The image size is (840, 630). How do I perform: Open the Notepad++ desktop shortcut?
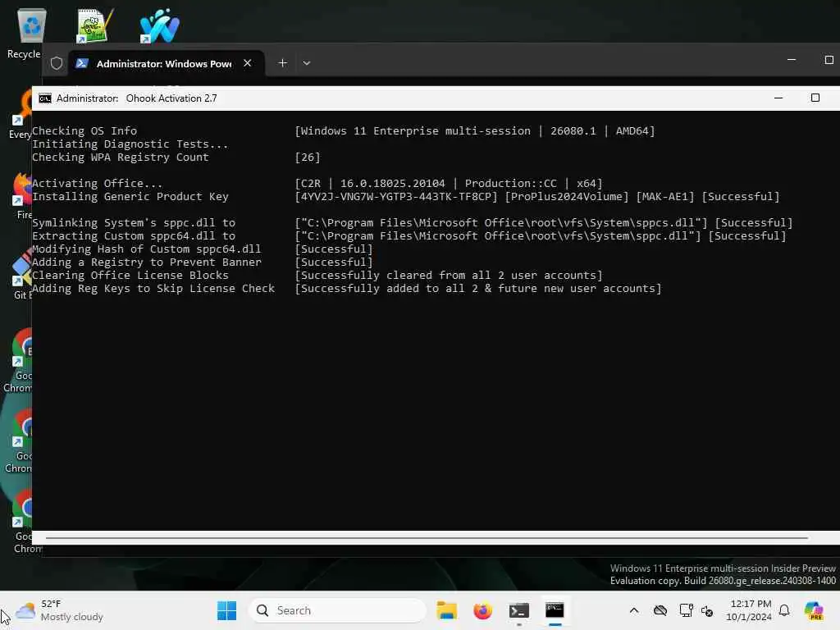point(94,25)
